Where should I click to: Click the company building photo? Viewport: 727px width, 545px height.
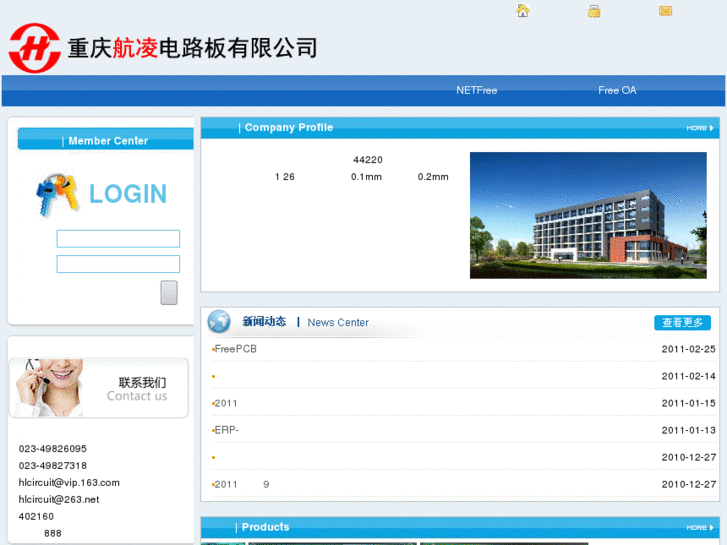[x=588, y=215]
